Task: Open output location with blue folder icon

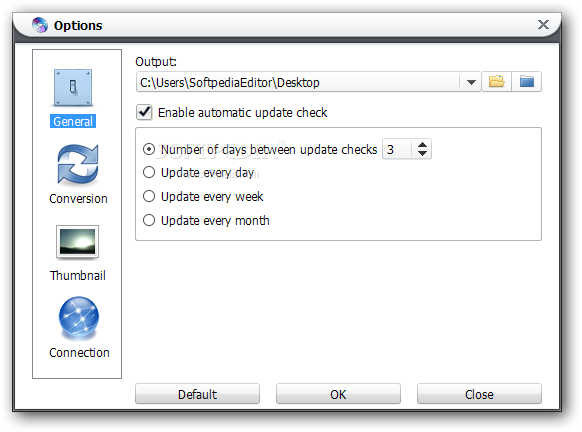Action: click(526, 82)
